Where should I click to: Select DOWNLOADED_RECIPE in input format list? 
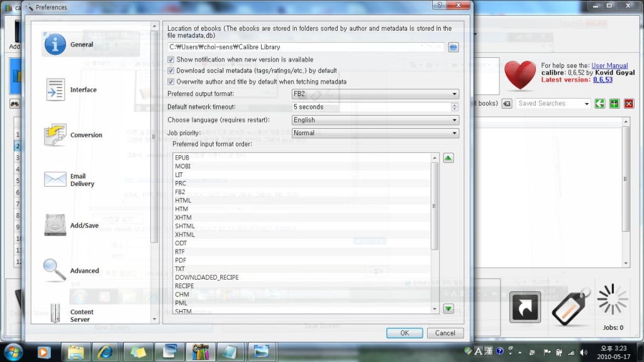tap(303, 277)
